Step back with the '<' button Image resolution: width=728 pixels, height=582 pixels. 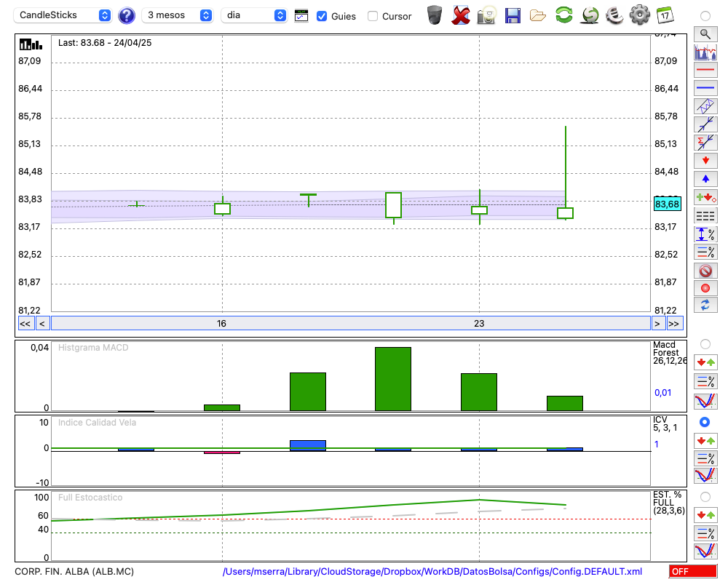click(42, 324)
